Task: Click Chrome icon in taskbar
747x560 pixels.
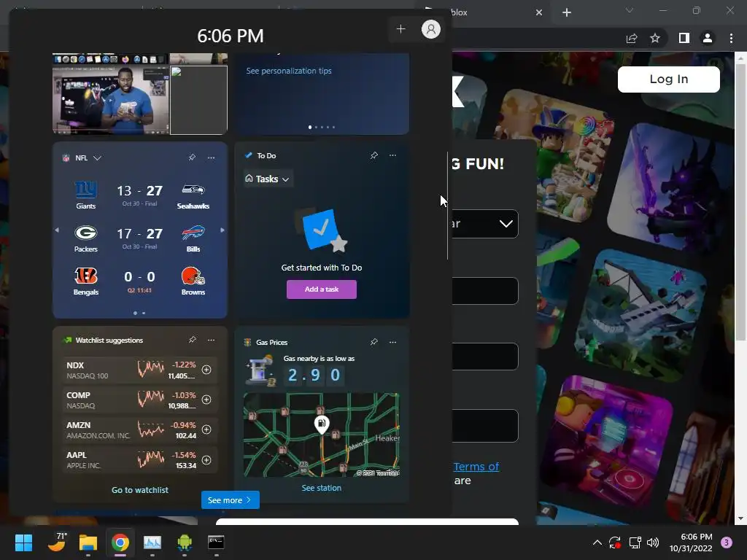Action: coord(120,542)
